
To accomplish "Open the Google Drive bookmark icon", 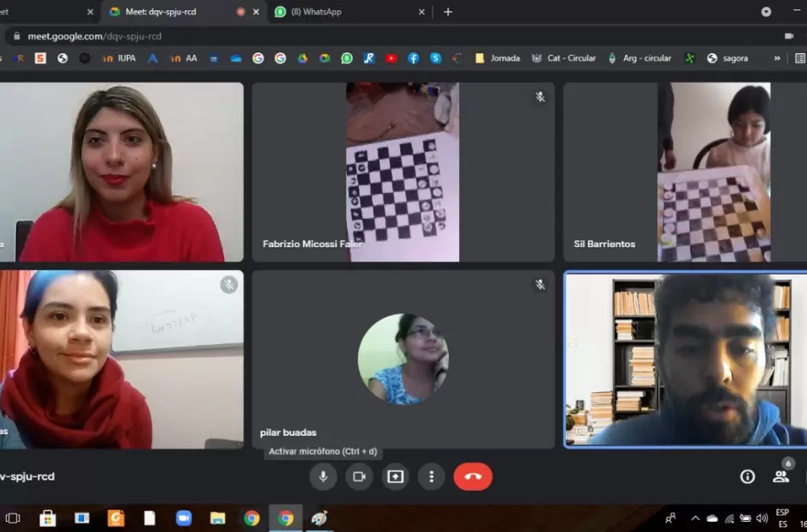I will [302, 58].
